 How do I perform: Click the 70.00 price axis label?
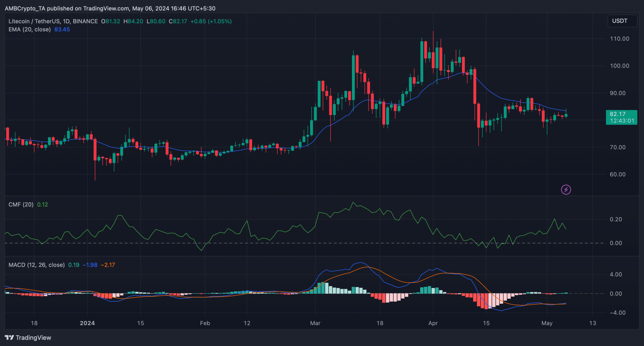tap(618, 147)
